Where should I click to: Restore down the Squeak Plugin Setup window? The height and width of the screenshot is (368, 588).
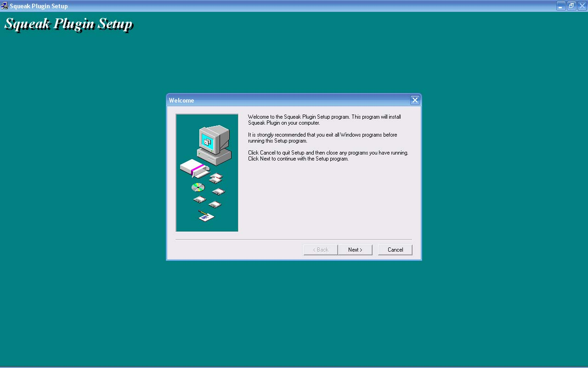click(571, 6)
